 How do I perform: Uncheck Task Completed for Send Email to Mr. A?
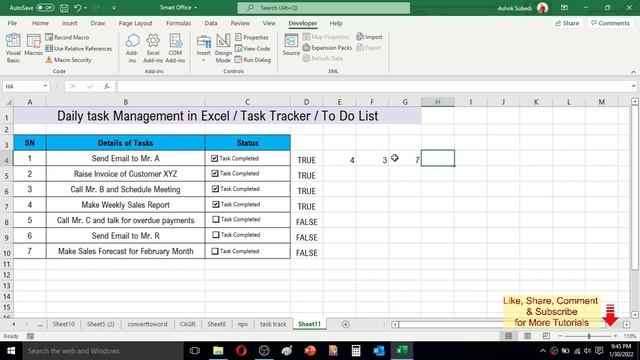(x=214, y=158)
